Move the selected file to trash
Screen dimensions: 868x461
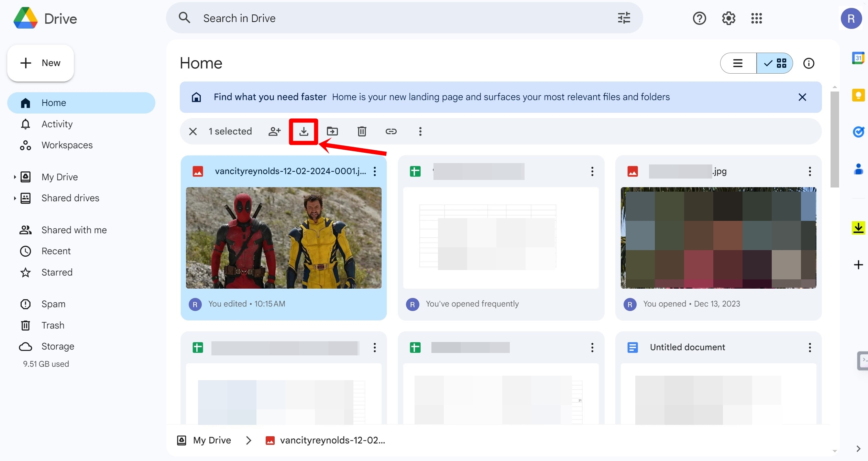tap(362, 131)
